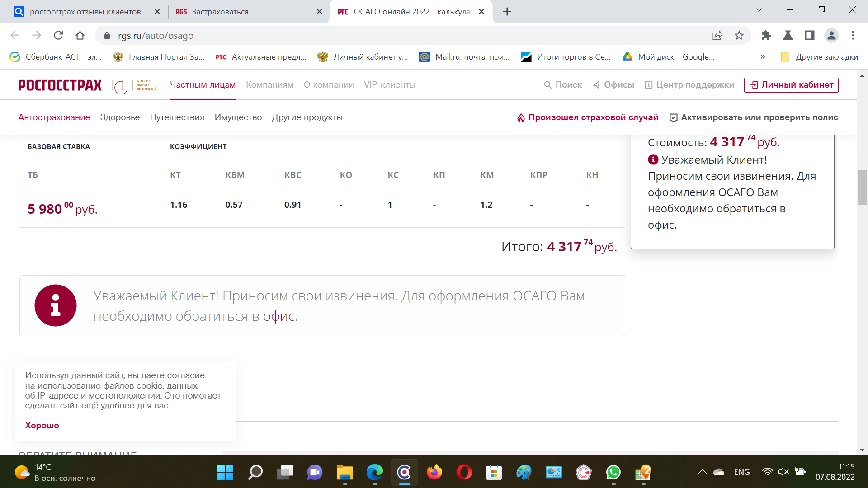Open Chrome three-dot menu
Image resolution: width=868 pixels, height=488 pixels.
(x=853, y=35)
